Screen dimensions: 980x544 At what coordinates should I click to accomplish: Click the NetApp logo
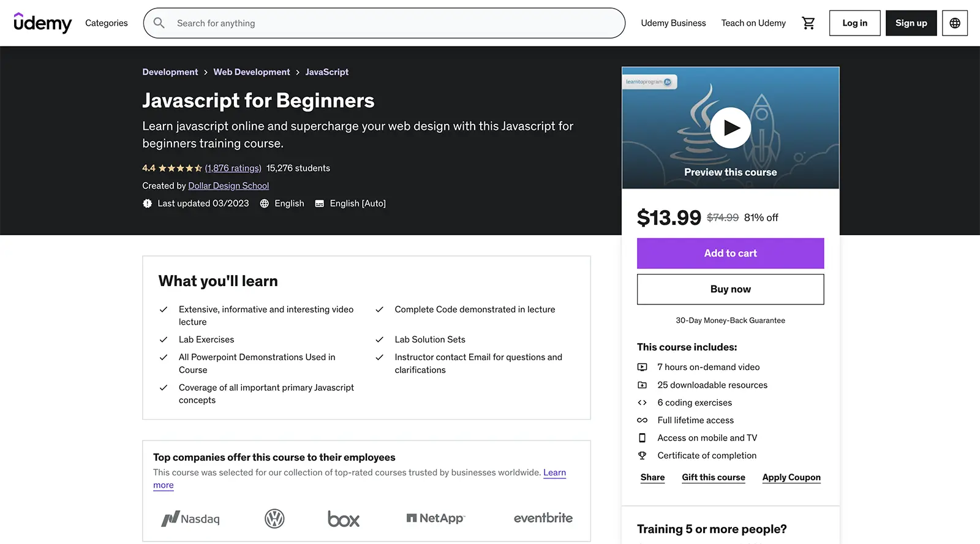[435, 518]
